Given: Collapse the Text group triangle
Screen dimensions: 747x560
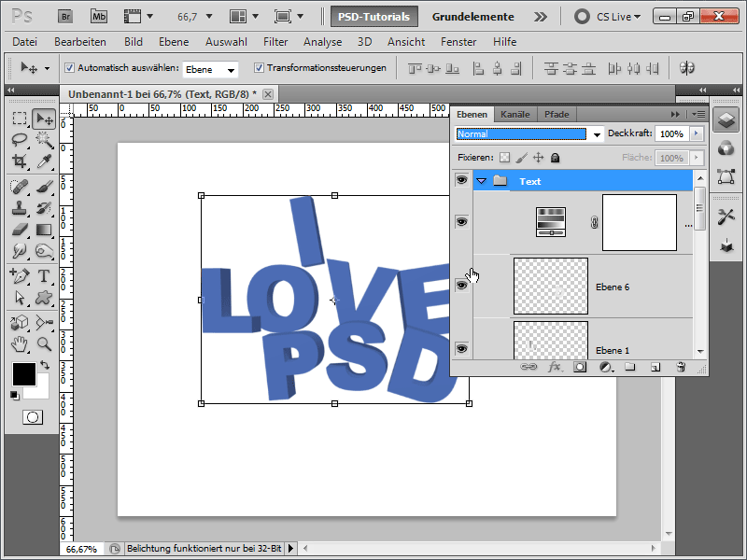Looking at the screenshot, I should pos(482,181).
